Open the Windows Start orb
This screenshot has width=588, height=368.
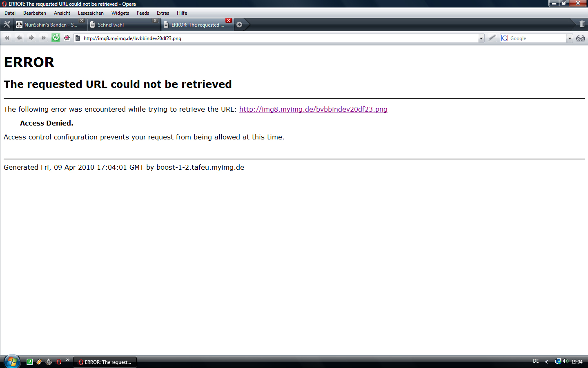tap(12, 361)
